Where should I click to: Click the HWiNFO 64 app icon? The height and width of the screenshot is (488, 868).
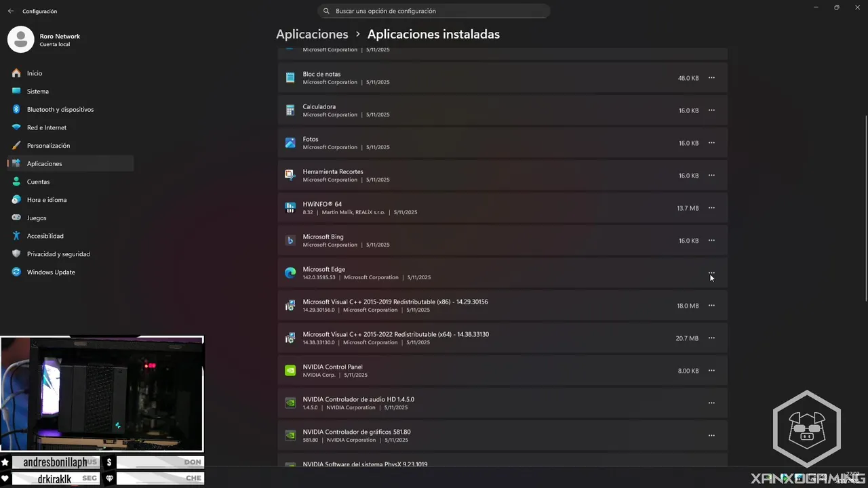(290, 208)
